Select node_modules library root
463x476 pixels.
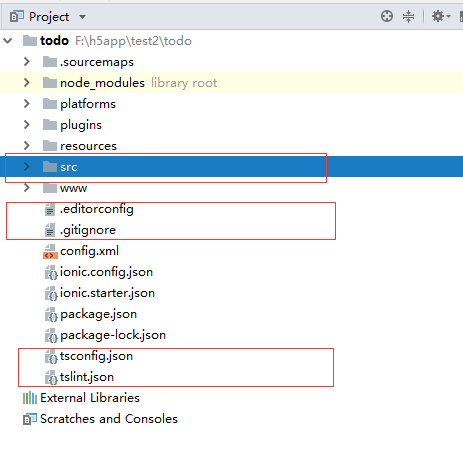pyautogui.click(x=231, y=83)
